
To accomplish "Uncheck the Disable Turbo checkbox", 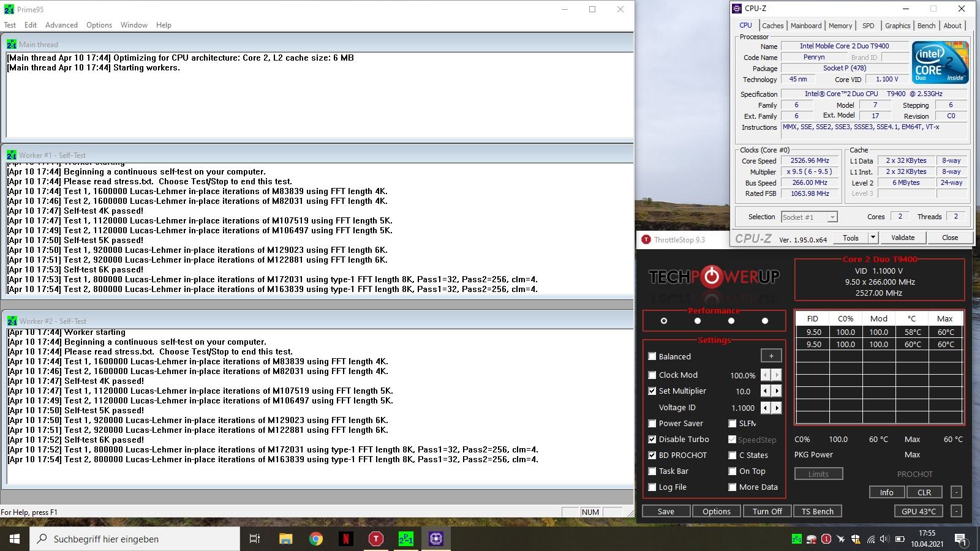I will [x=652, y=439].
